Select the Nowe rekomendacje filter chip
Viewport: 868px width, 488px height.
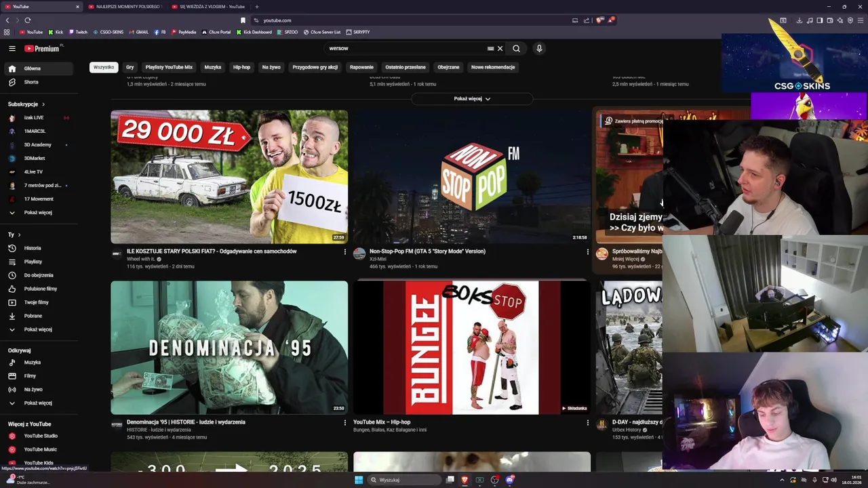[493, 67]
